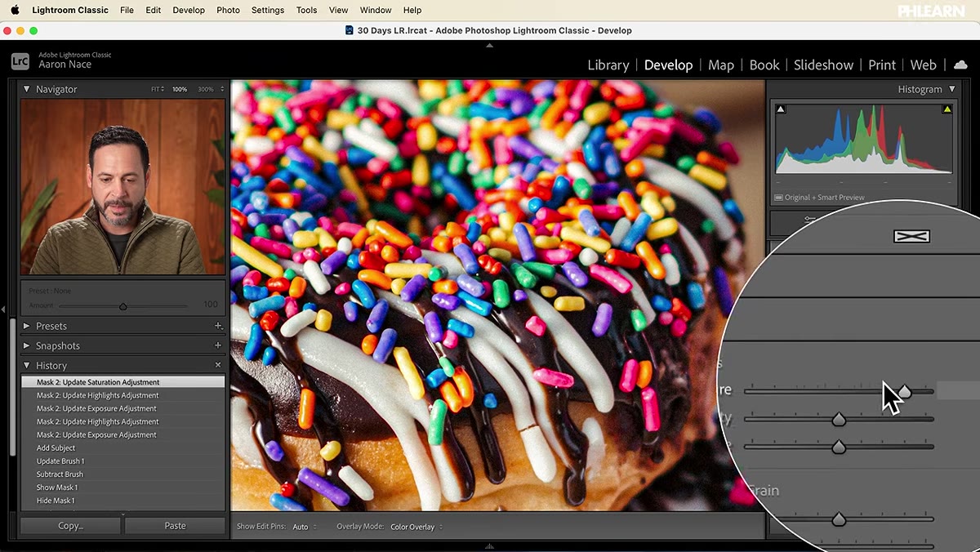Open the Window menu
Image resolution: width=980 pixels, height=552 pixels.
click(376, 10)
